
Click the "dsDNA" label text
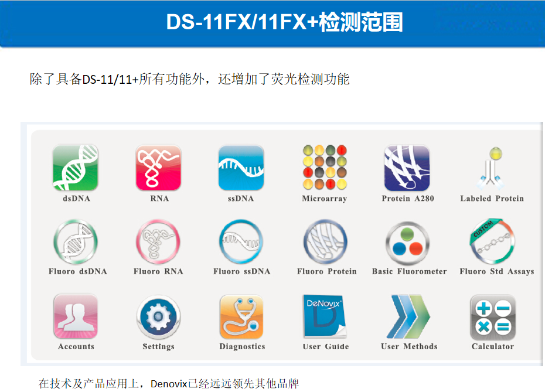point(76,199)
